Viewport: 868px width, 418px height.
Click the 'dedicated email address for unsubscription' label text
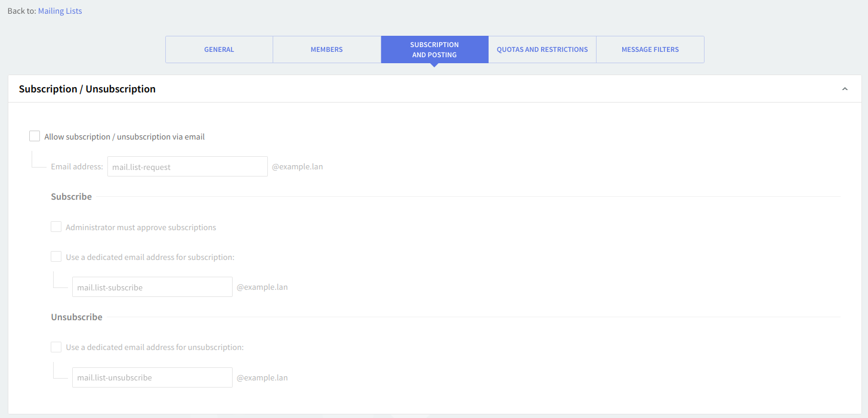[155, 347]
